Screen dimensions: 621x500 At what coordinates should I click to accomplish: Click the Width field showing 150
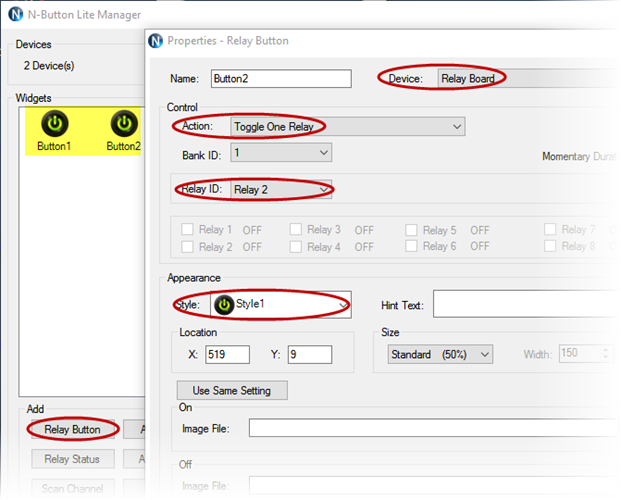click(x=586, y=353)
